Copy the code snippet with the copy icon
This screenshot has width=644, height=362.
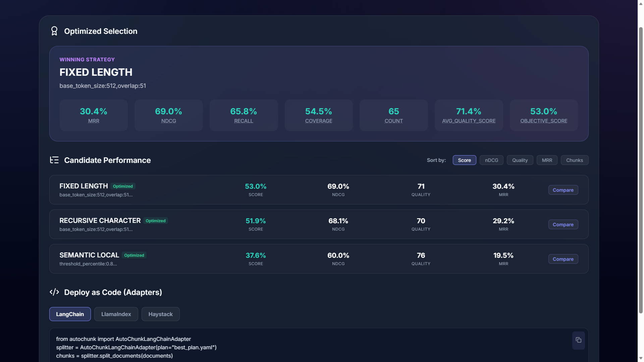tap(578, 340)
